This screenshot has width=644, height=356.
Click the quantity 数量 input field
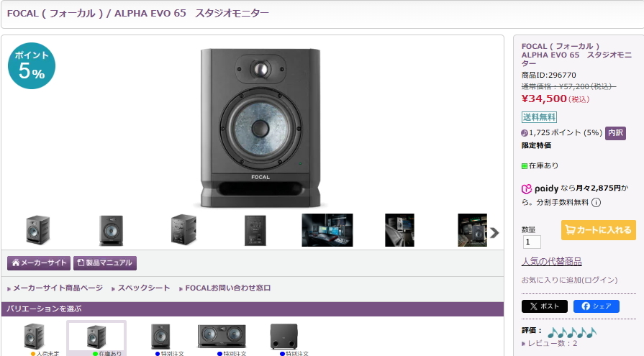coord(532,242)
